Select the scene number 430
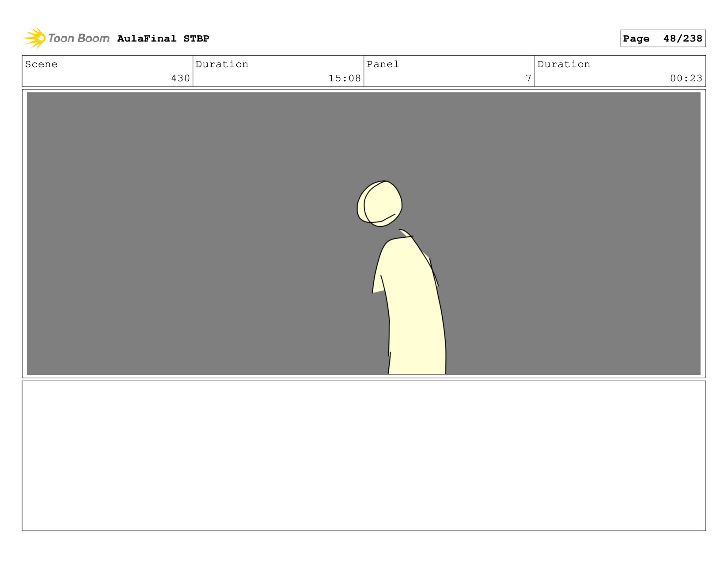This screenshot has height=564, width=728. [x=180, y=78]
